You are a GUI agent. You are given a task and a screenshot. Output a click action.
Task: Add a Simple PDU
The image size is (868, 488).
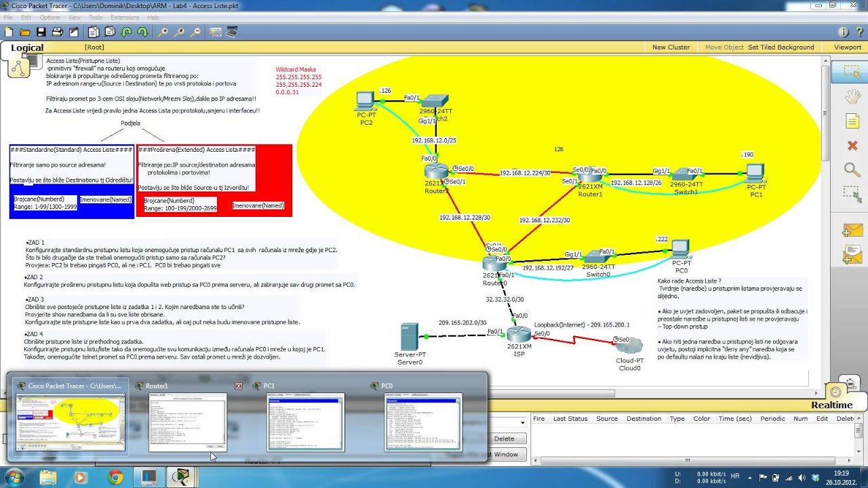[x=851, y=230]
